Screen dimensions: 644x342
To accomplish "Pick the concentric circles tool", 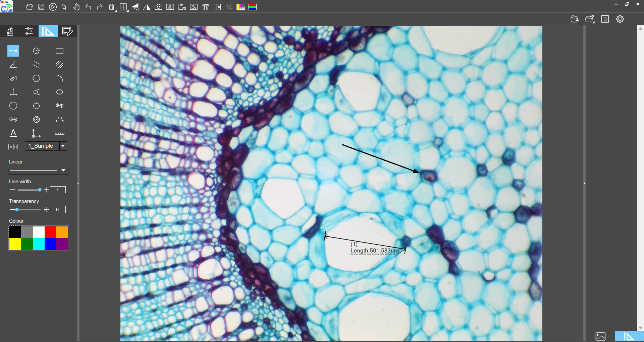I will pyautogui.click(x=36, y=120).
